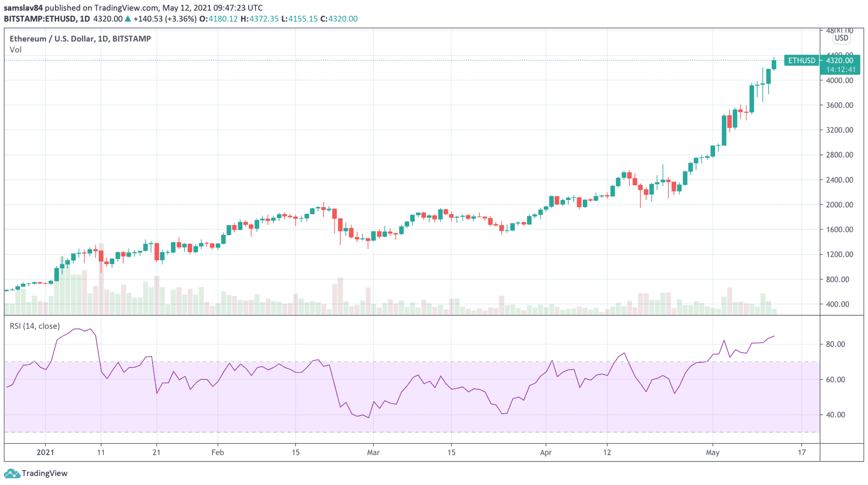
Task: Click the 4000.00 mark on price scale
Action: point(839,80)
